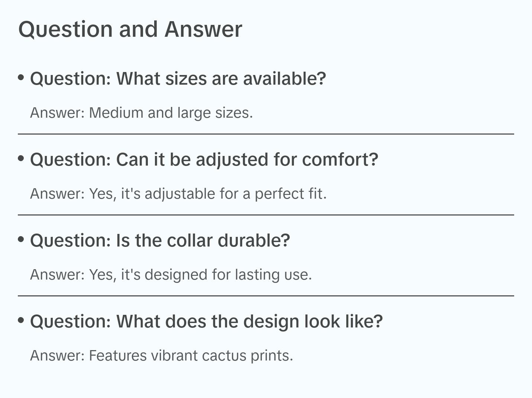The width and height of the screenshot is (532, 398).
Task: Click "Can it be adjusted for comfort?" question
Action: [x=204, y=160]
